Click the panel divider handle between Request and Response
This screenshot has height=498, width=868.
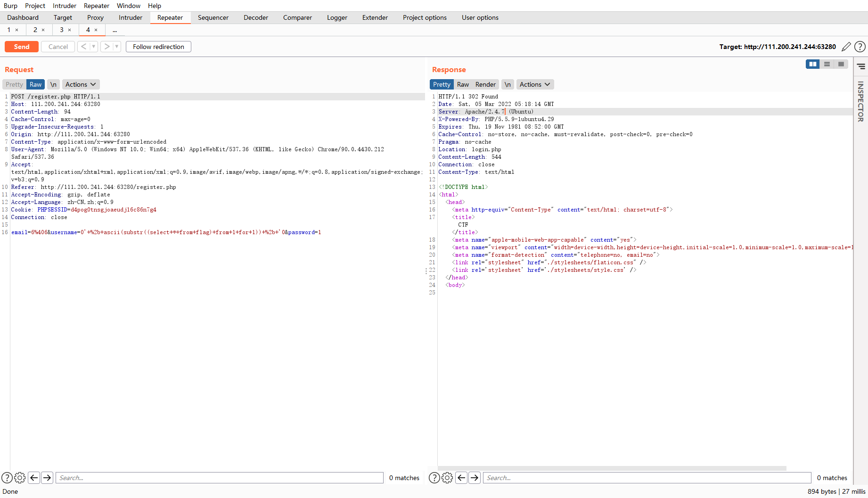point(426,271)
